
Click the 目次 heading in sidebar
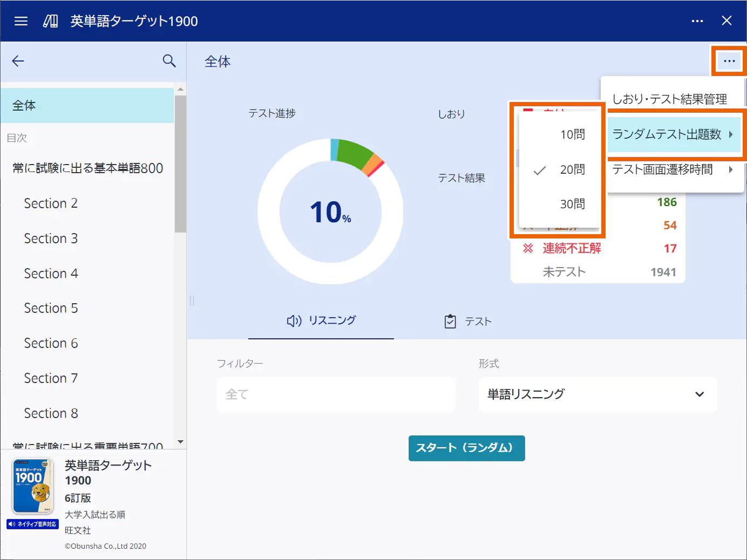(17, 138)
